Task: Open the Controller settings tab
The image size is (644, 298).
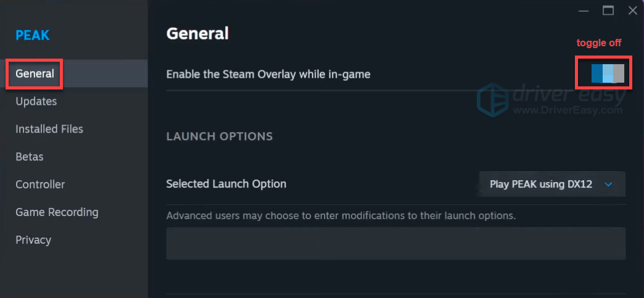Action: tap(40, 184)
